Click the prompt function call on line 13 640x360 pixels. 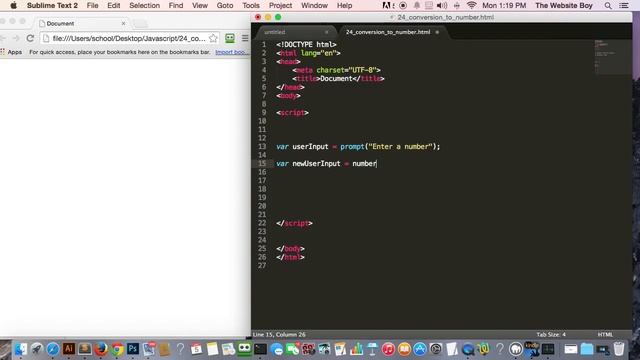[x=352, y=147]
